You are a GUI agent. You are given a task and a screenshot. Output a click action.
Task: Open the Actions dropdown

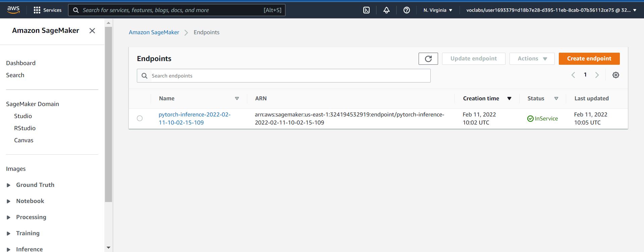(x=532, y=59)
